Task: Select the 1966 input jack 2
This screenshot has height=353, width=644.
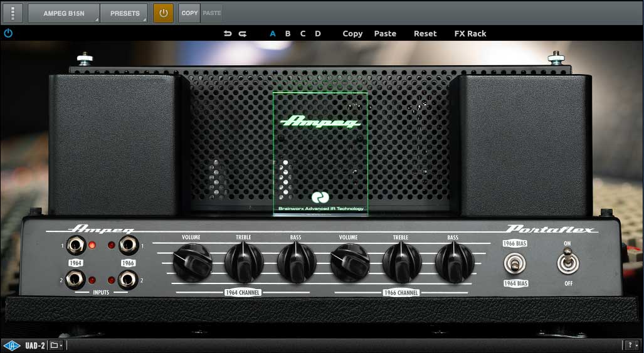Action: (x=128, y=280)
